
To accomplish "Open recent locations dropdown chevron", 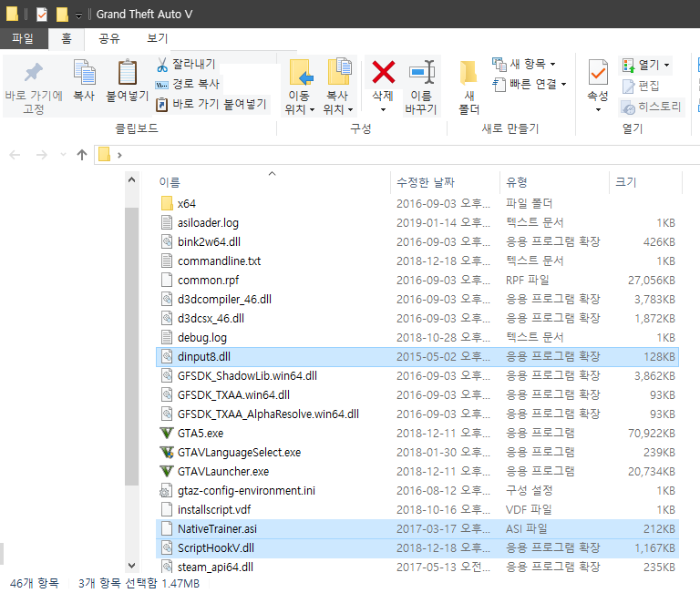I will point(63,155).
